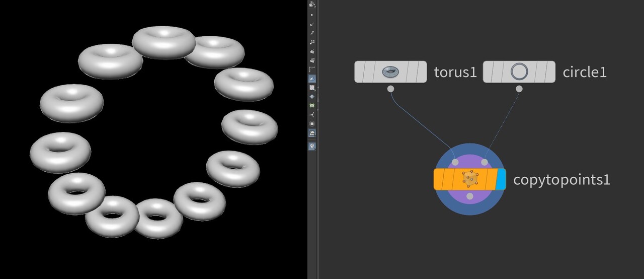Toggle display points icon

[x=312, y=15]
